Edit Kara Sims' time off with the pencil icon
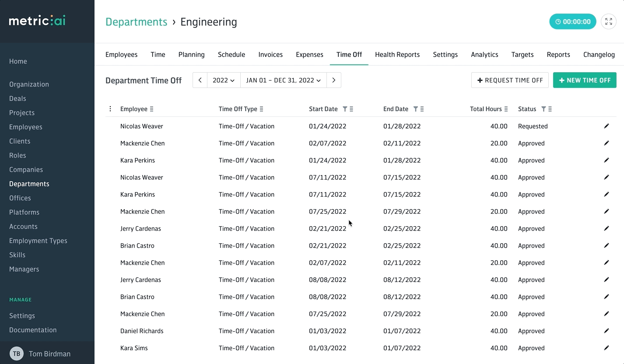624x364 pixels. tap(606, 348)
